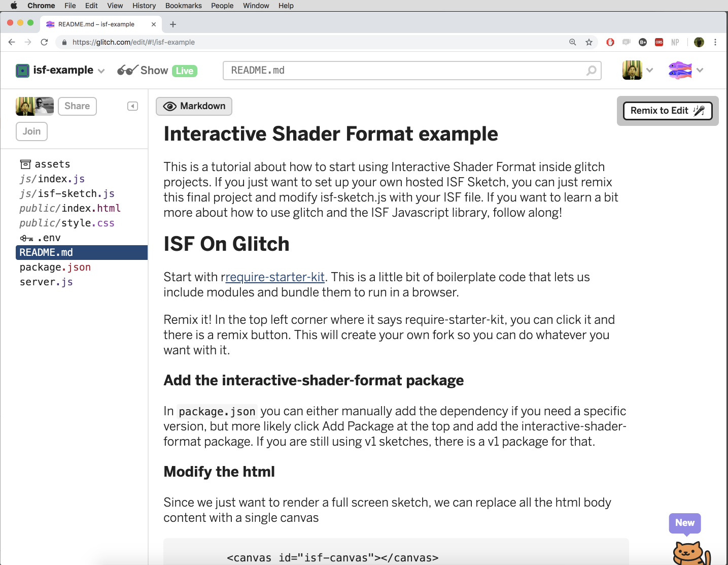Bookmark this page with star icon
The width and height of the screenshot is (728, 565).
click(x=589, y=42)
